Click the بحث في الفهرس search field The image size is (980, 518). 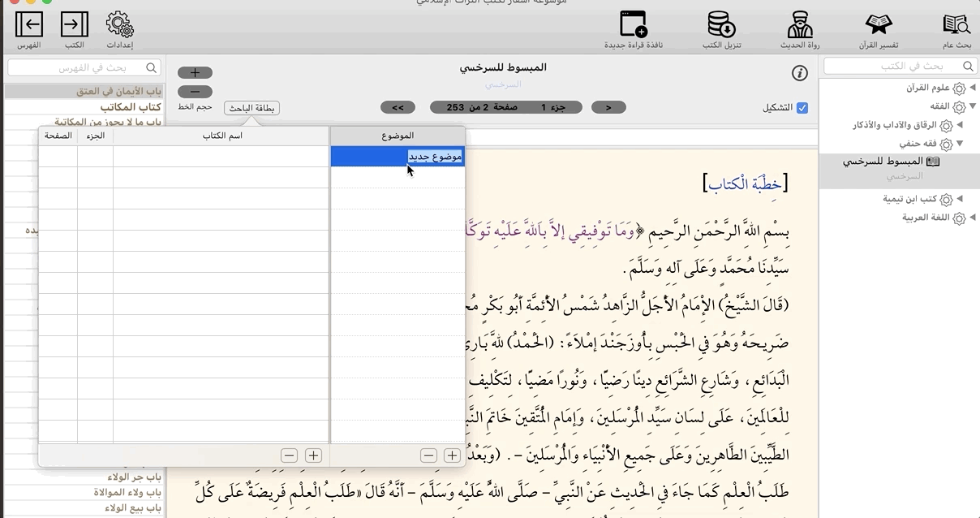84,68
